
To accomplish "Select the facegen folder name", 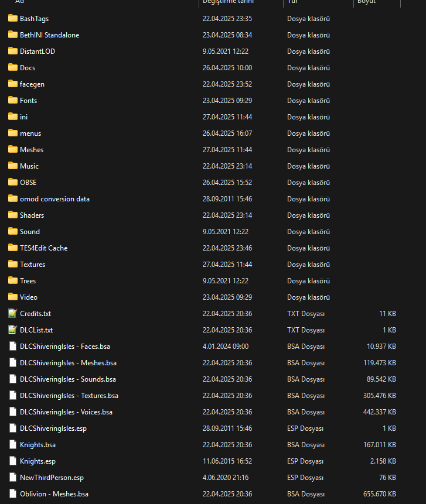I will [x=32, y=84].
